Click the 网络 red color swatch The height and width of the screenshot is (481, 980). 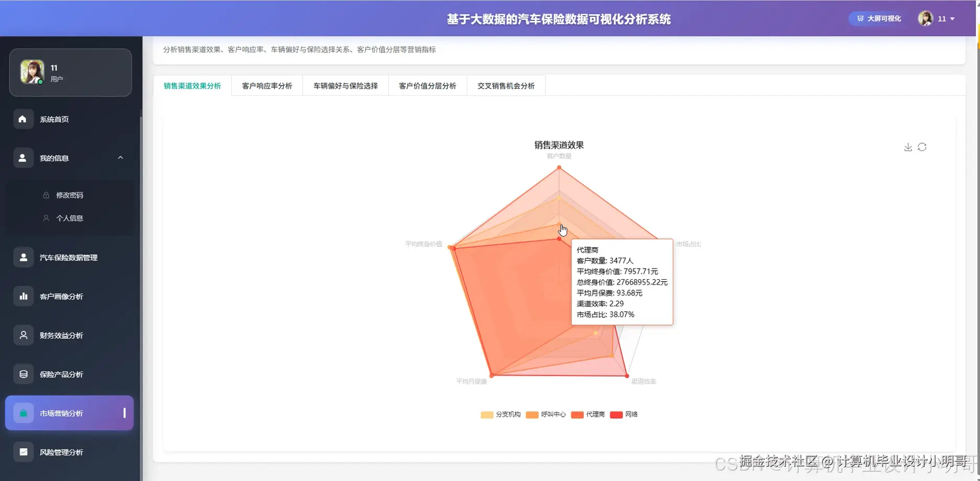616,414
